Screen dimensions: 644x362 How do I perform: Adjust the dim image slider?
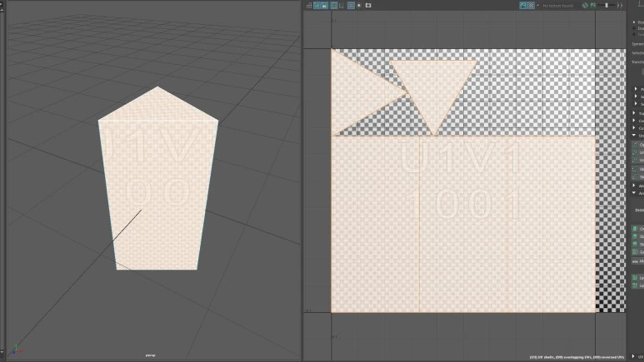(x=607, y=5)
